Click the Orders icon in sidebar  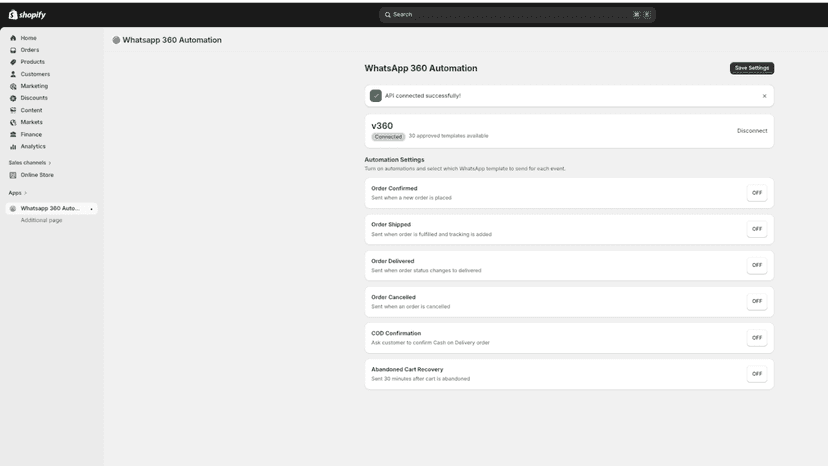(x=13, y=50)
